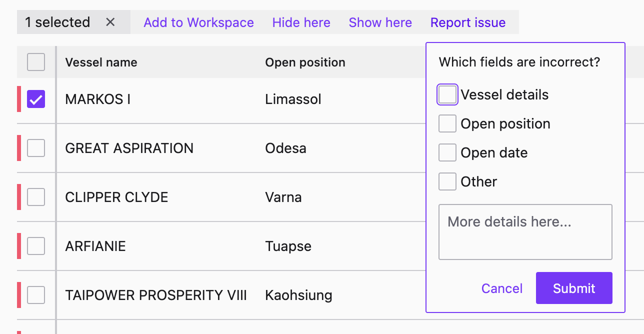Clear selection with the X icon
This screenshot has width=644, height=334.
[x=110, y=22]
